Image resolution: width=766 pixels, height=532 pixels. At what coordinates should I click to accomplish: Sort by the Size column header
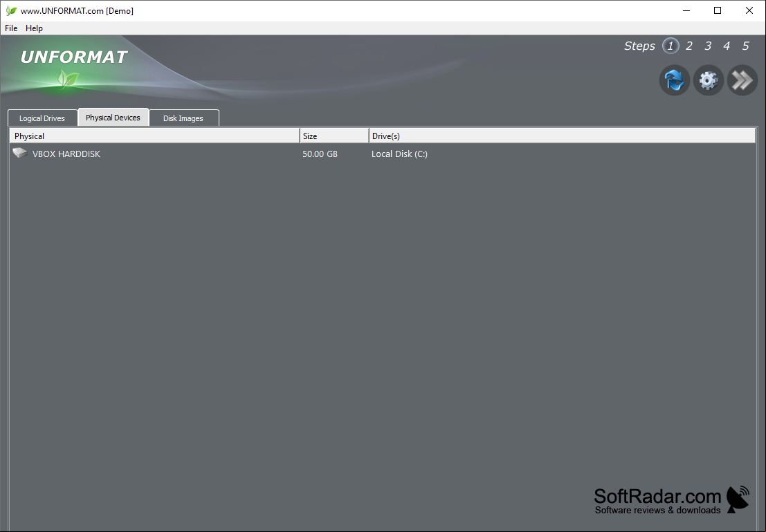[334, 136]
